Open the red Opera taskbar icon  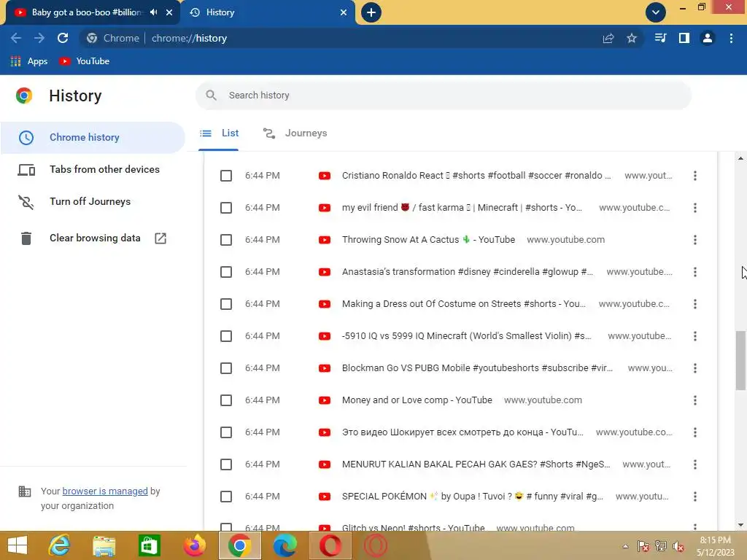(x=330, y=545)
